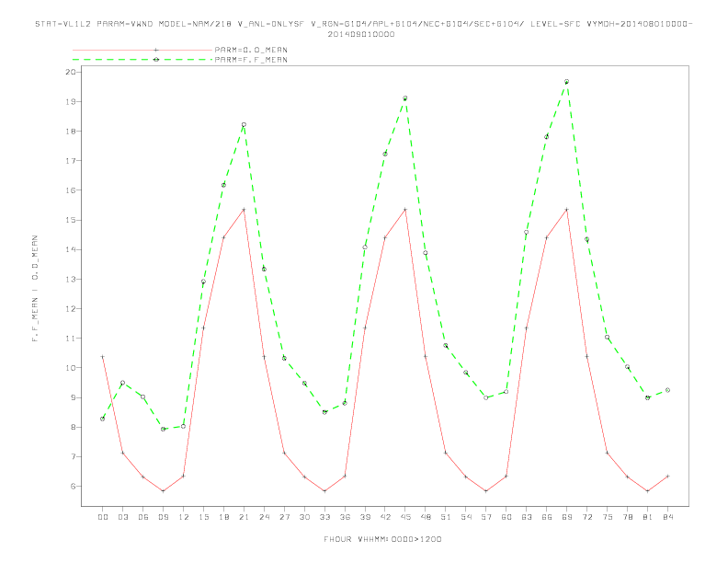Click x-axis tick label 48
Viewport: 728px width, 563px height.
coord(426,517)
